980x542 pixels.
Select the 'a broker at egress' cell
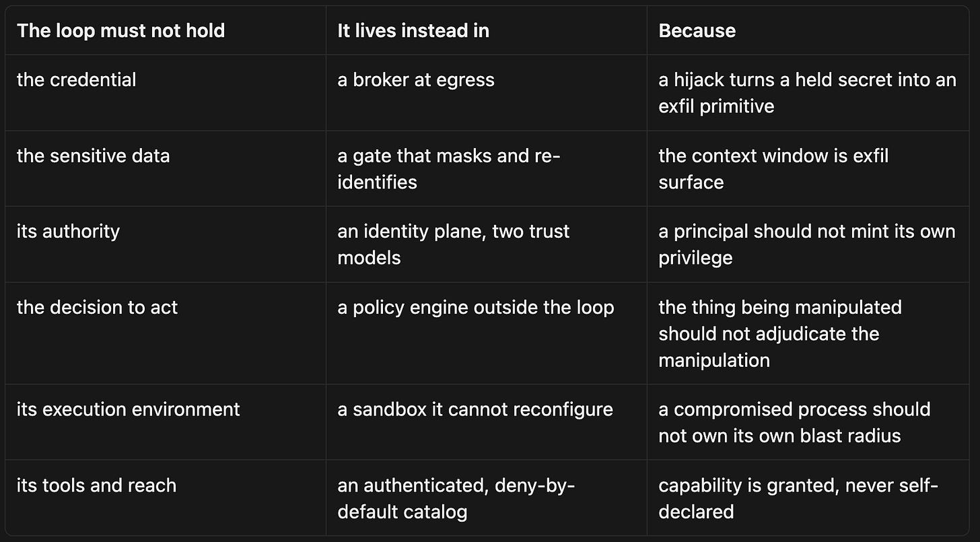click(487, 93)
